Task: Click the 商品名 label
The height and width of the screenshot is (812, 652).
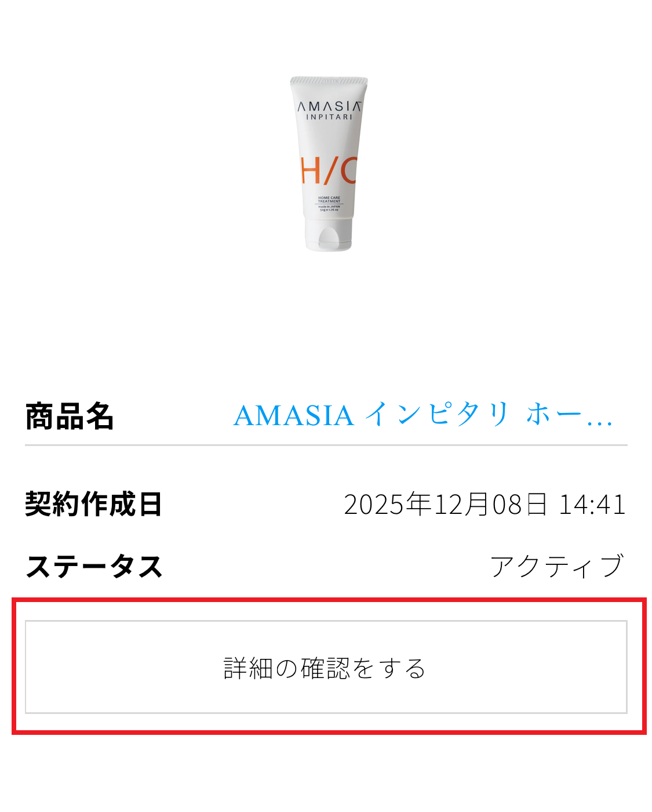Action: point(70,416)
